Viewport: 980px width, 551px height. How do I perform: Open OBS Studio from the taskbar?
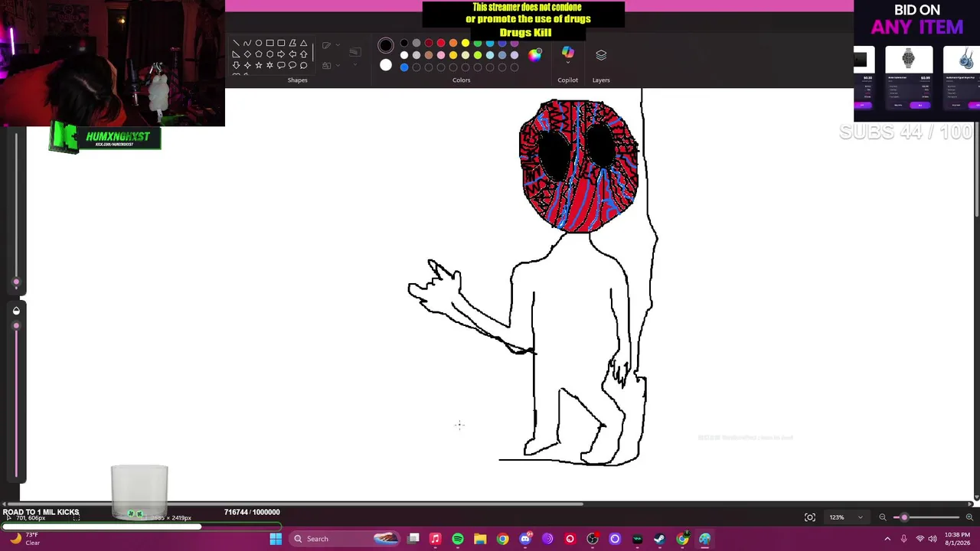coord(593,539)
